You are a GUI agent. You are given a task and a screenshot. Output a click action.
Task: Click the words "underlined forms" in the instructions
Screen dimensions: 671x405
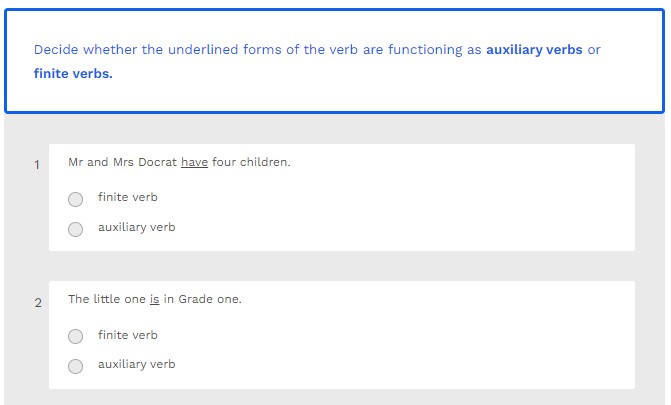228,50
